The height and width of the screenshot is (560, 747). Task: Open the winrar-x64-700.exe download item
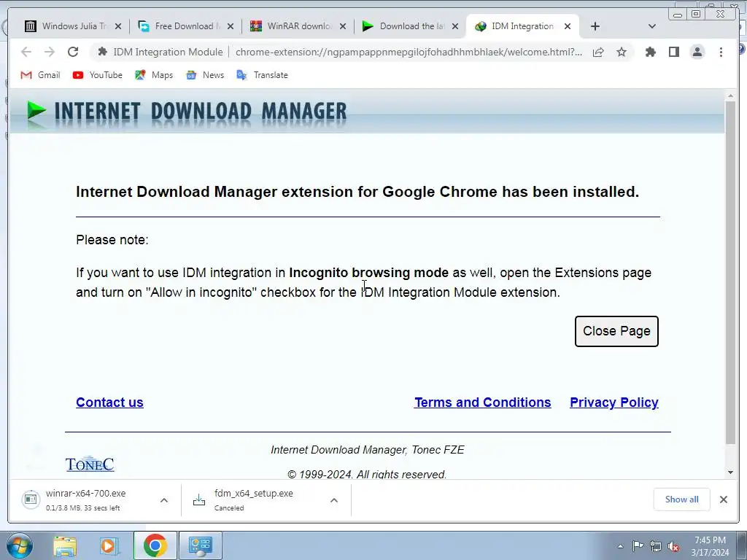[x=85, y=499]
